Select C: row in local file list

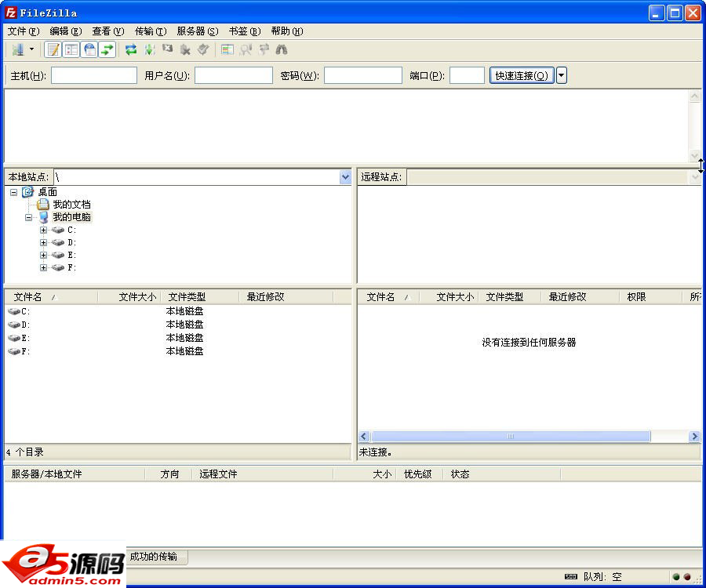point(178,311)
